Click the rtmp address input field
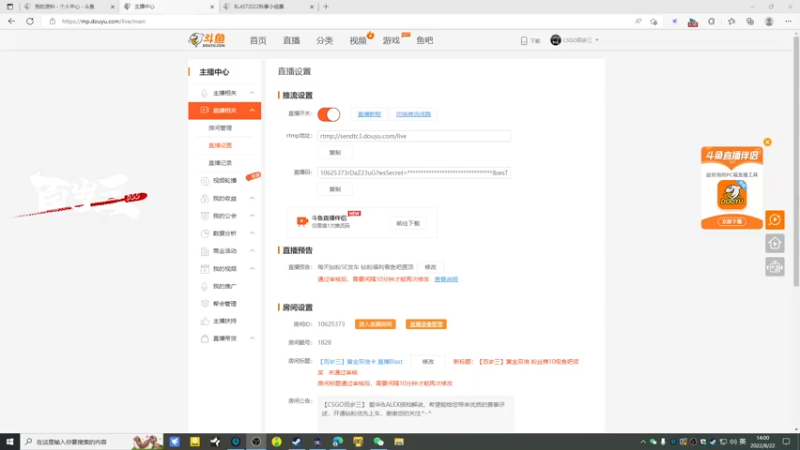 [414, 136]
